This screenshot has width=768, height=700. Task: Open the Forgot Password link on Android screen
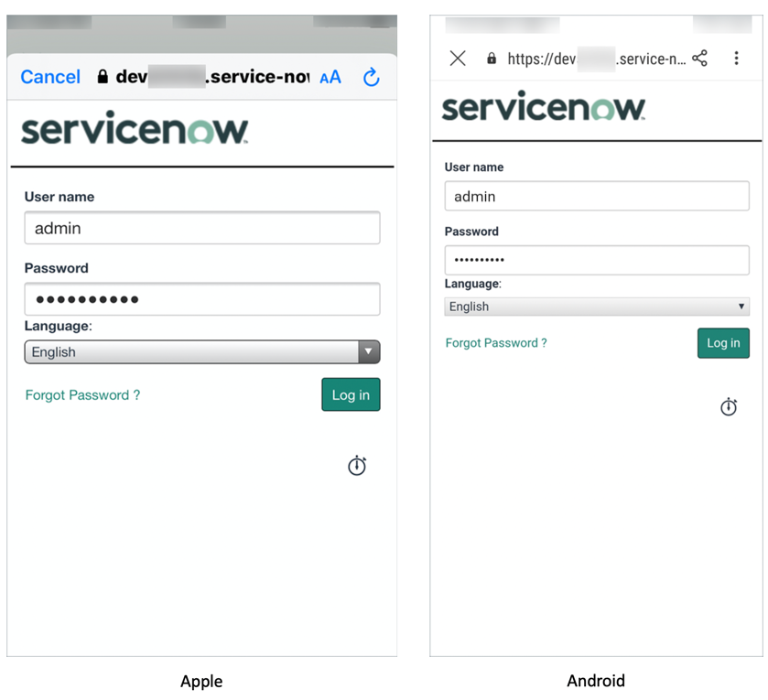point(495,342)
